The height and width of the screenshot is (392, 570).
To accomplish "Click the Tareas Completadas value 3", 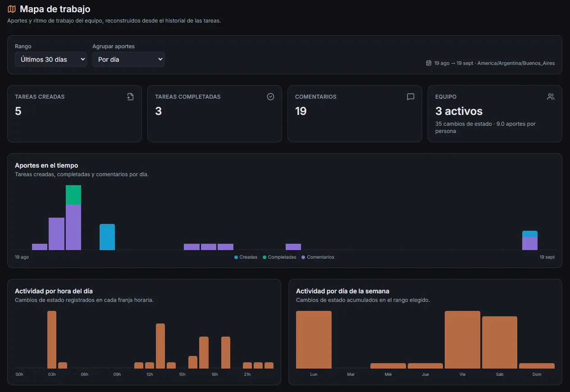I will (x=158, y=111).
